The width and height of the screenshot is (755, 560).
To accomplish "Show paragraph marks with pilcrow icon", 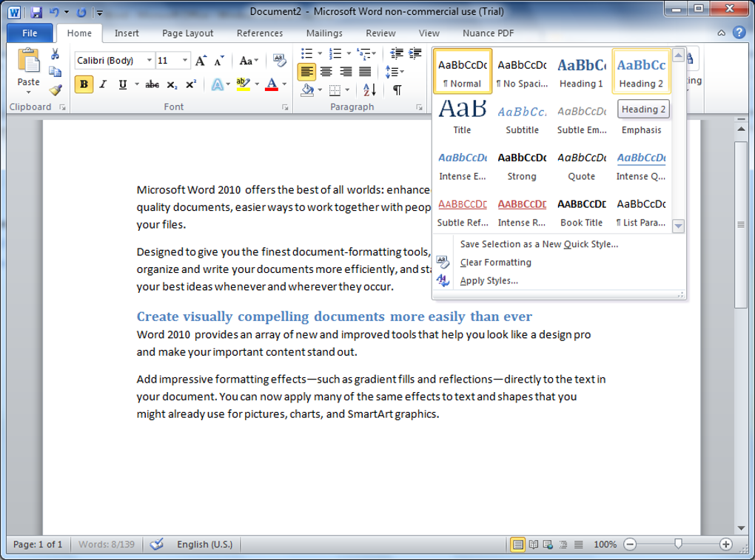I will 397,90.
